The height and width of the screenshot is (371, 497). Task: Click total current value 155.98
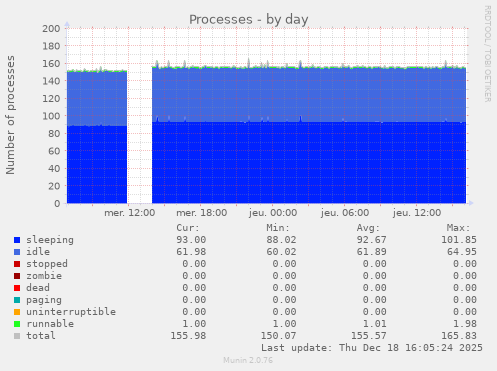pyautogui.click(x=188, y=336)
